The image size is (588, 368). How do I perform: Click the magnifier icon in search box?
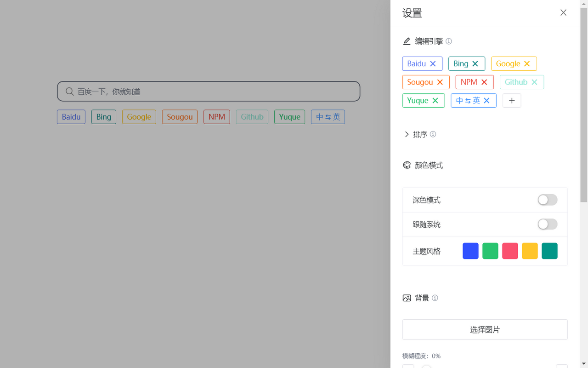pos(69,92)
